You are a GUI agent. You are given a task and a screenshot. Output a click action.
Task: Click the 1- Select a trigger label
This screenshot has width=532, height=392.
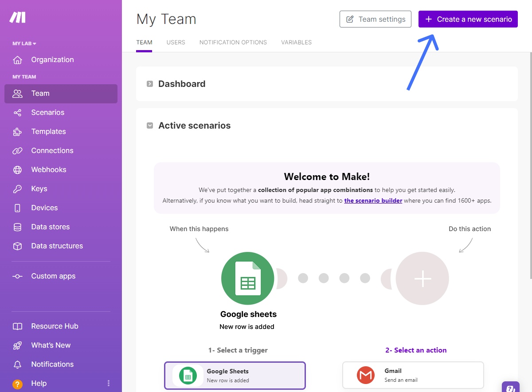[238, 350]
